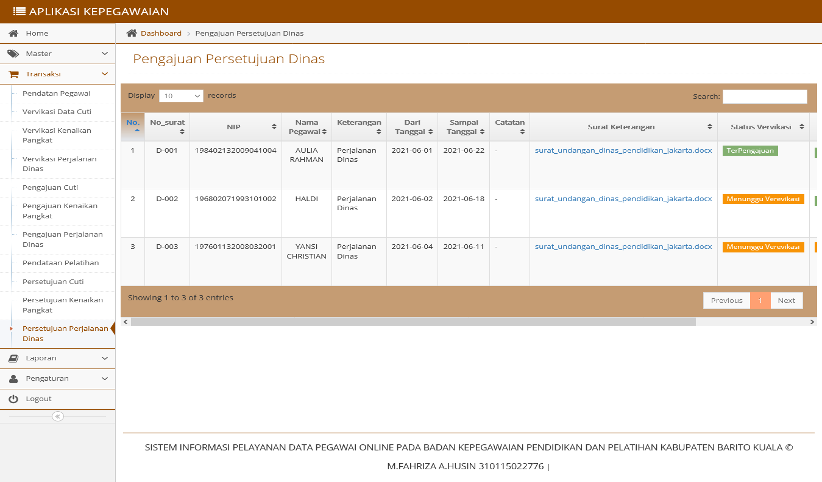Click breadcrumb home icon near Dashboard
The image size is (822, 482).
132,33
